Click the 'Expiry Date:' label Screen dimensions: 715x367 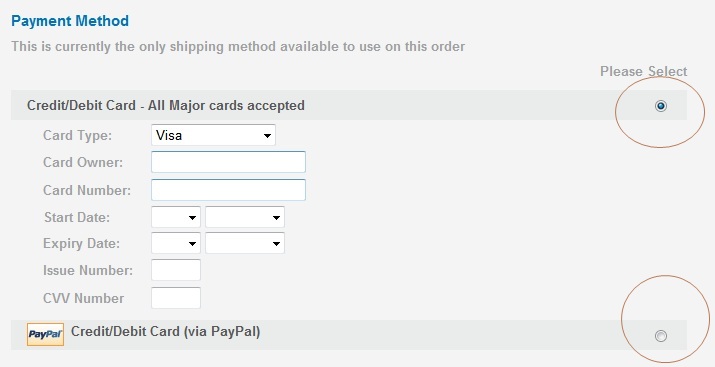pos(82,243)
